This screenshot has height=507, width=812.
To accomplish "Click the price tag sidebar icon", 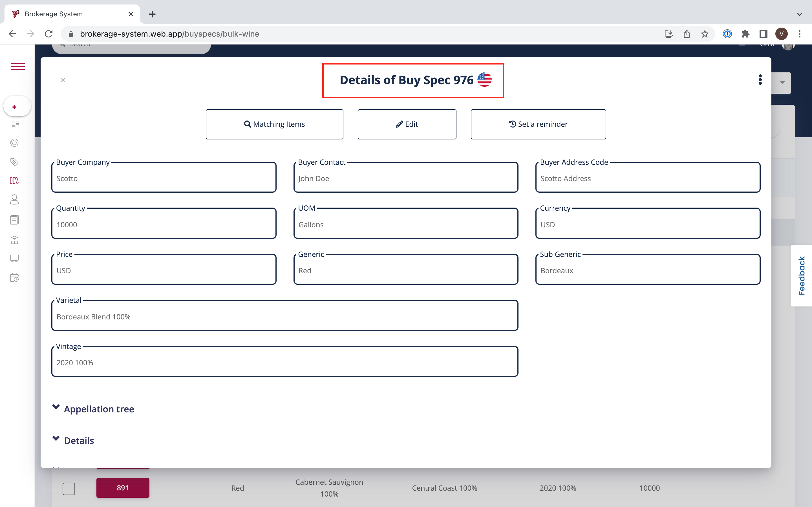I will (x=14, y=162).
